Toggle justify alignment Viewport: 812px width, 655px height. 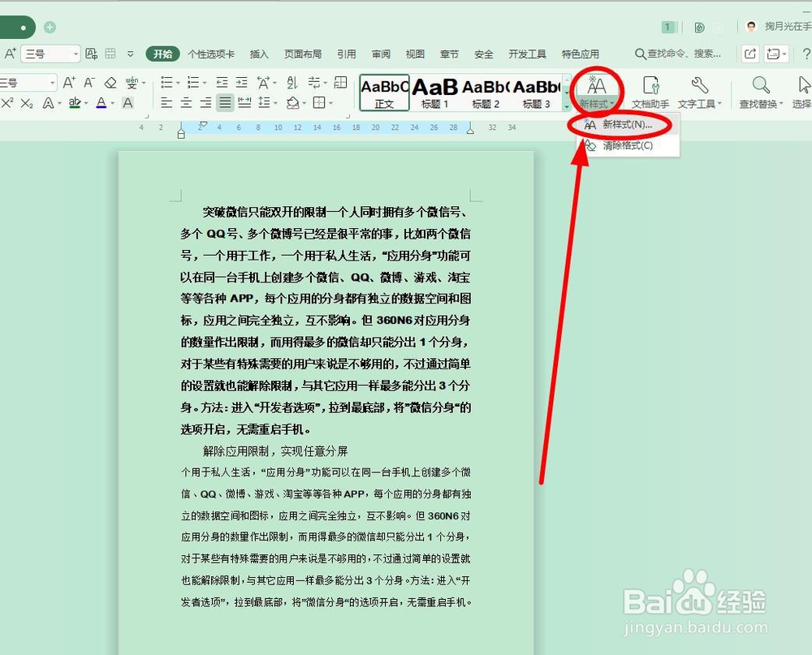click(227, 101)
